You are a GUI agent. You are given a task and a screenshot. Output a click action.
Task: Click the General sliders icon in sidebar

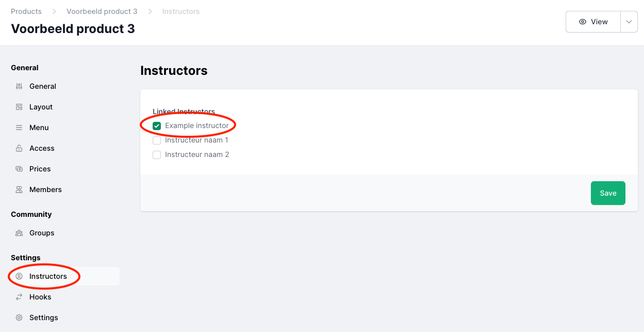click(x=19, y=86)
